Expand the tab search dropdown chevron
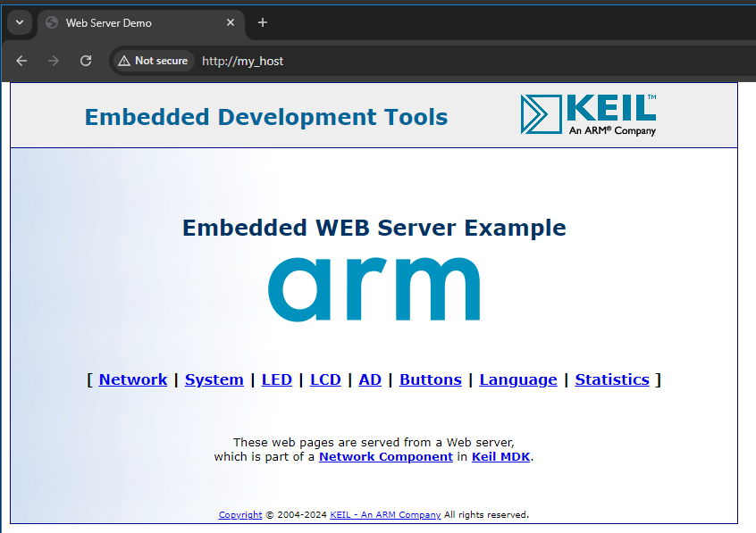756x533 pixels. (19, 22)
